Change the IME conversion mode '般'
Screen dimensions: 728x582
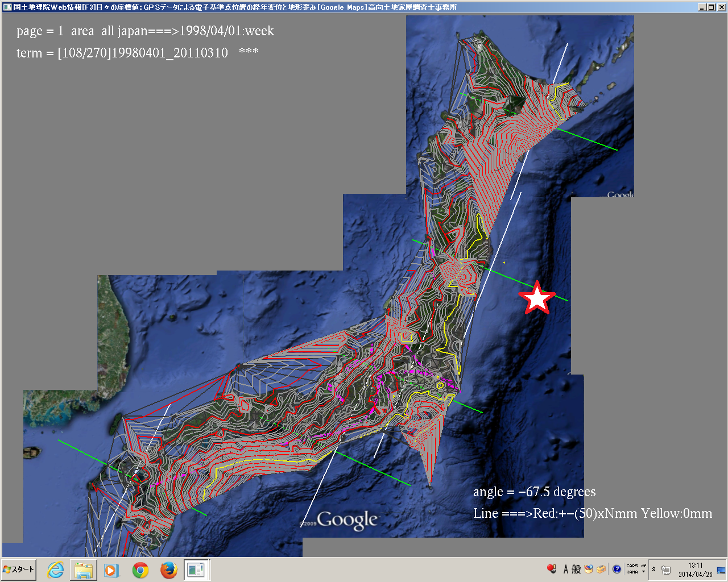(576, 569)
